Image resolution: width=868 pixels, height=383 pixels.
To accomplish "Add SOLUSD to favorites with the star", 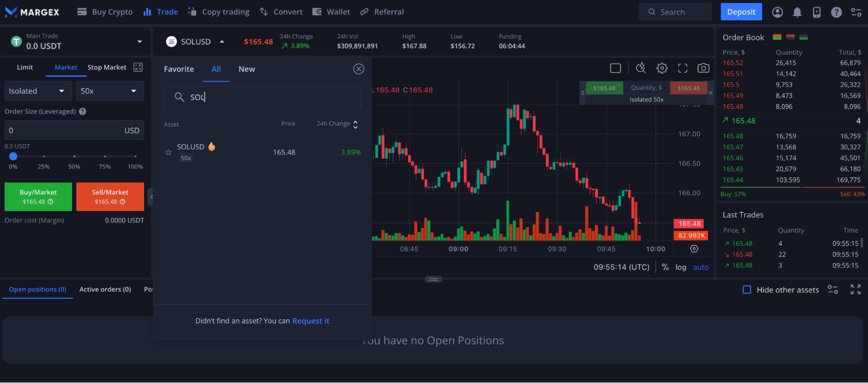I will coord(168,152).
